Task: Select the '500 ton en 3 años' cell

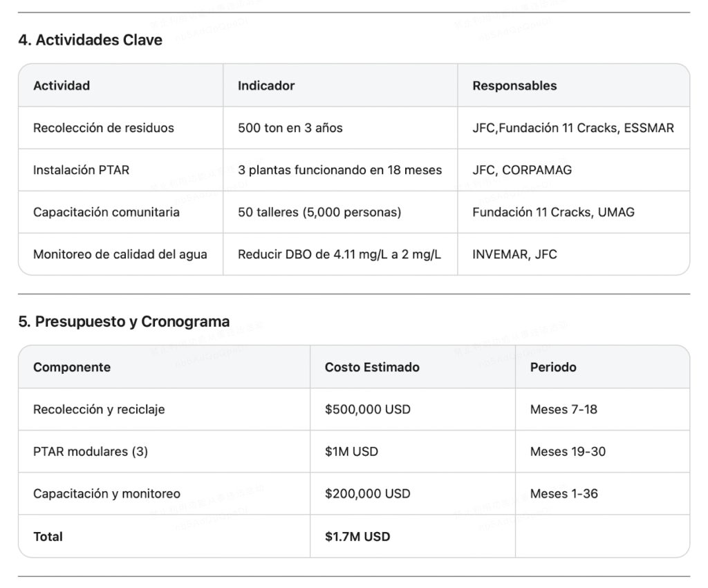Action: tap(290, 128)
